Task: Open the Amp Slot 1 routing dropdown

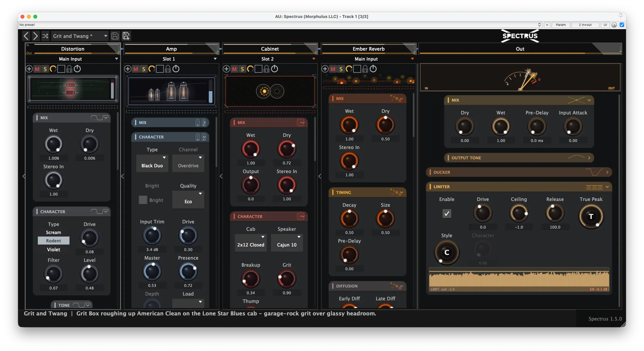Action: tap(171, 59)
